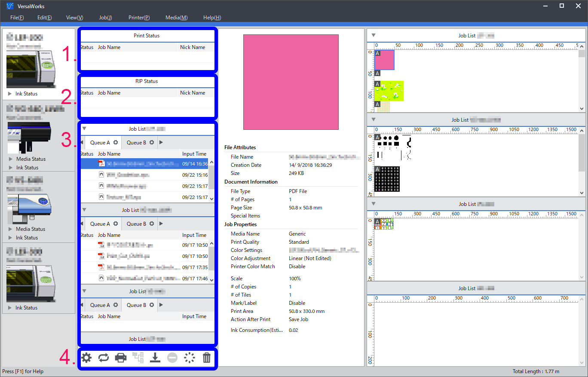The width and height of the screenshot is (588, 377).
Task: Click the dotted spinner icon in bottom toolbar
Action: pyautogui.click(x=190, y=358)
